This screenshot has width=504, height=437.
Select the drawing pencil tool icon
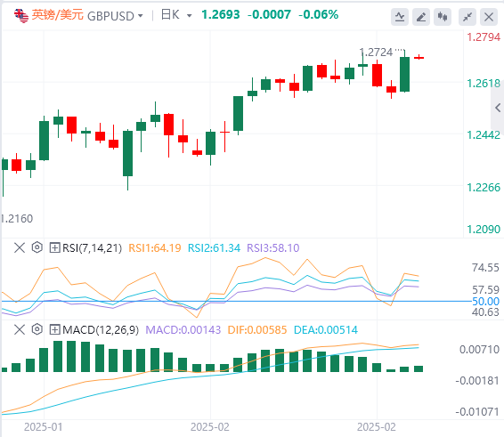click(421, 17)
